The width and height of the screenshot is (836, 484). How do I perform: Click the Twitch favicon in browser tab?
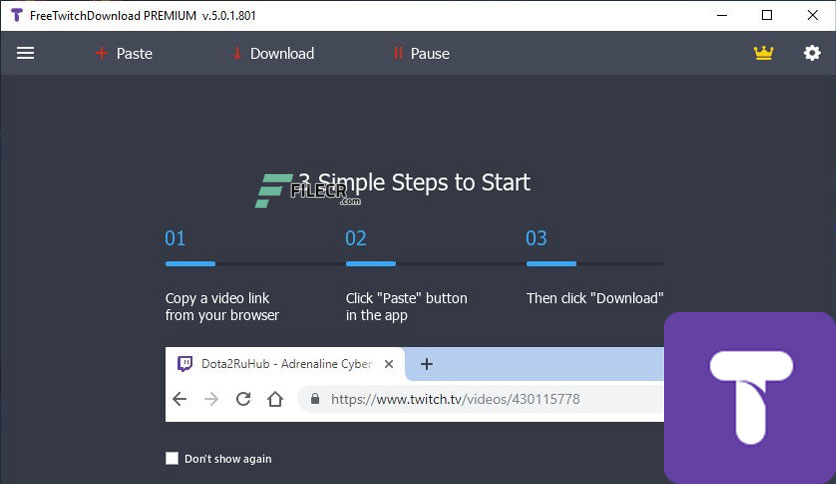(x=184, y=364)
